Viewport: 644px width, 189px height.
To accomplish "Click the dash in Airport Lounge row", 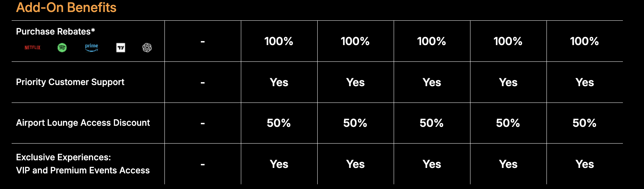I will click(203, 123).
